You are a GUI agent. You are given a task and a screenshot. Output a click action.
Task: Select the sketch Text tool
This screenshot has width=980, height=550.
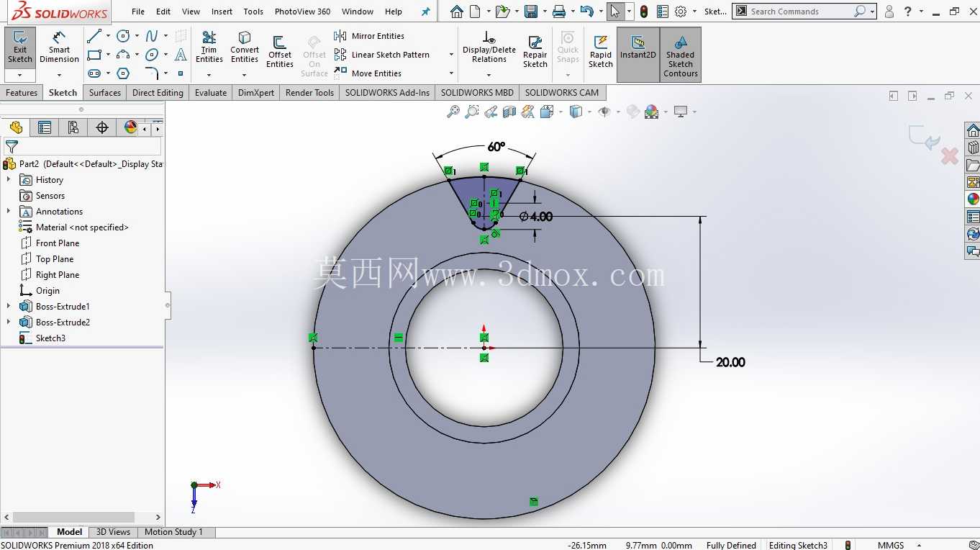point(181,55)
